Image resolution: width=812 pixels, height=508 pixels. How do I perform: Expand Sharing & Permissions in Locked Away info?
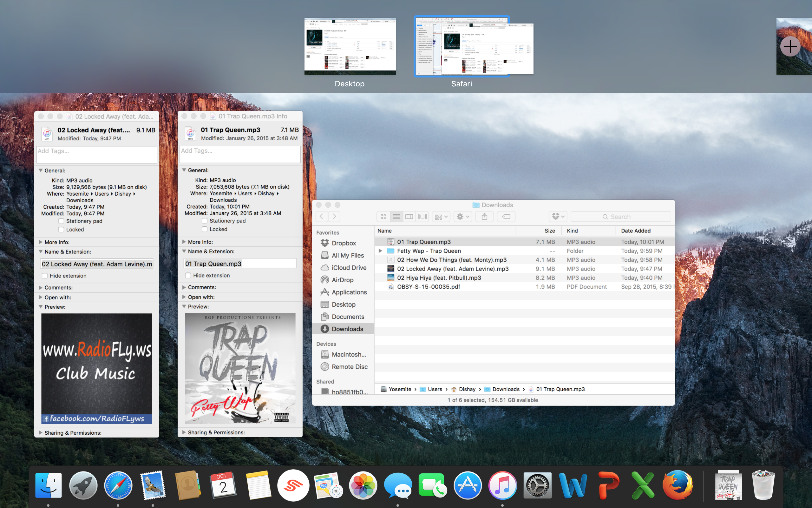[x=41, y=433]
